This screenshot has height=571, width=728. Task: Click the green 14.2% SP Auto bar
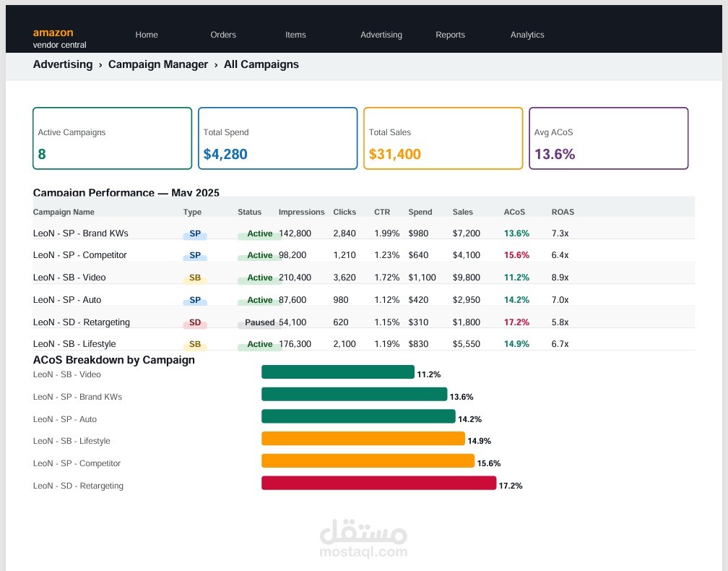pyautogui.click(x=358, y=416)
